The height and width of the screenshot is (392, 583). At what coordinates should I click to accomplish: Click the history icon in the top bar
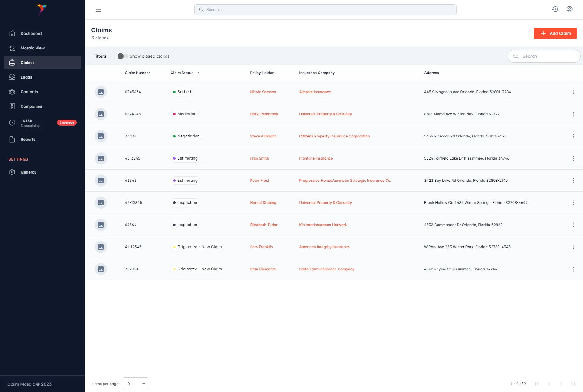click(555, 9)
